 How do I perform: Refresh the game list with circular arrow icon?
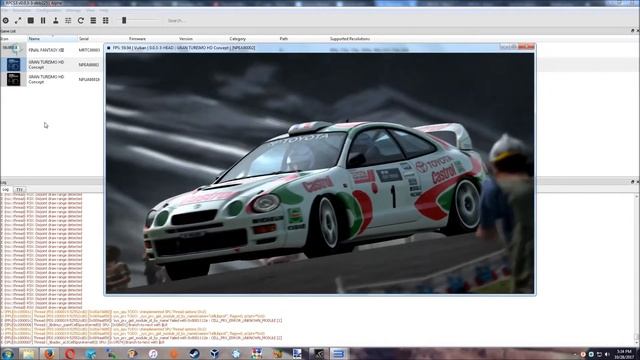80,20
